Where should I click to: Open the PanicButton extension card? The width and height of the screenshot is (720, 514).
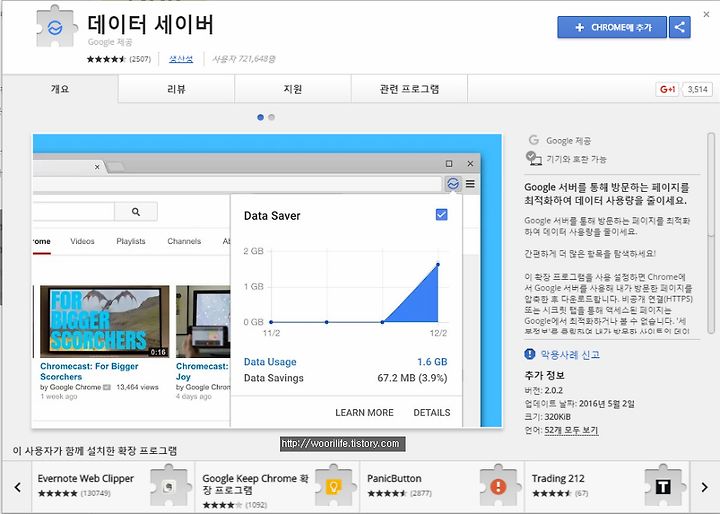tap(442, 486)
